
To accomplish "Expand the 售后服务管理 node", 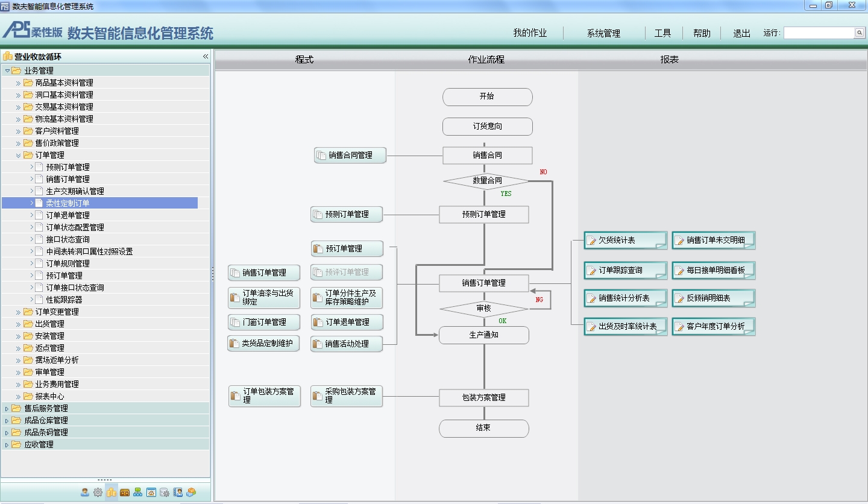I will pyautogui.click(x=7, y=408).
